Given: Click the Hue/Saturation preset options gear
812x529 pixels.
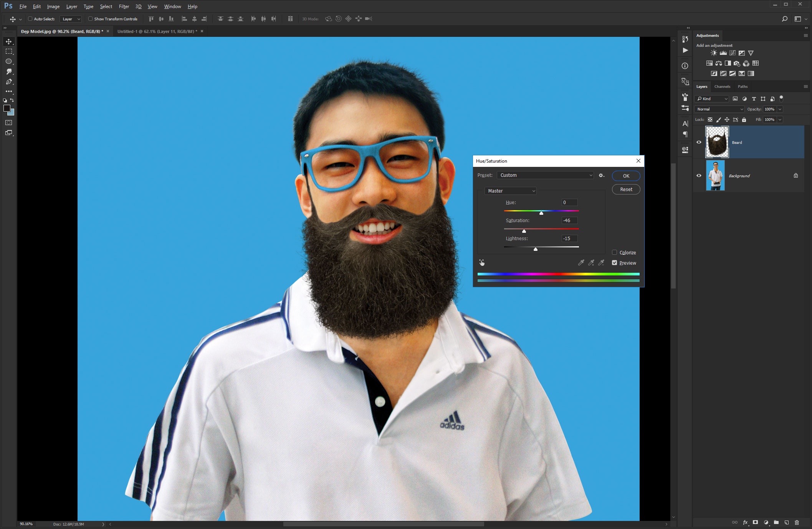Looking at the screenshot, I should [601, 175].
